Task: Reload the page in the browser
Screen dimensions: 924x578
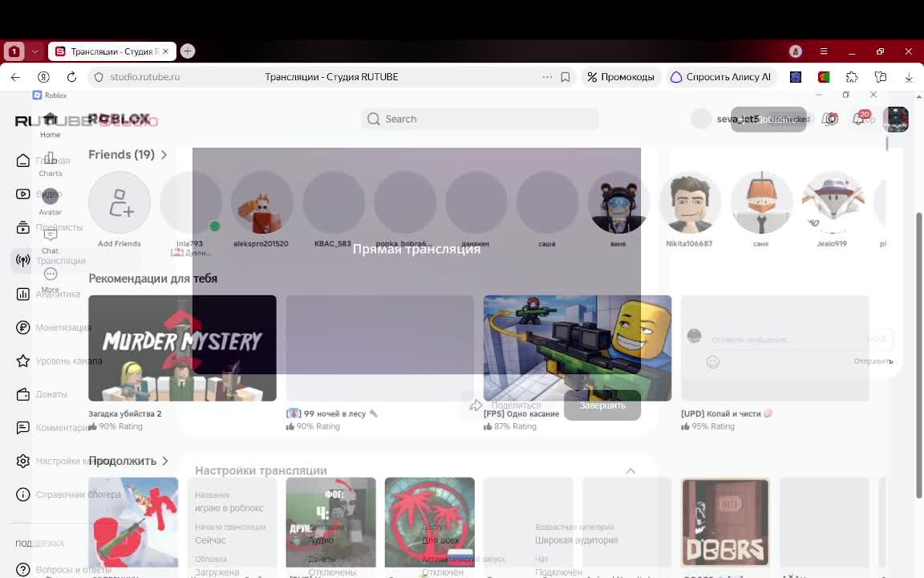Action: point(72,77)
